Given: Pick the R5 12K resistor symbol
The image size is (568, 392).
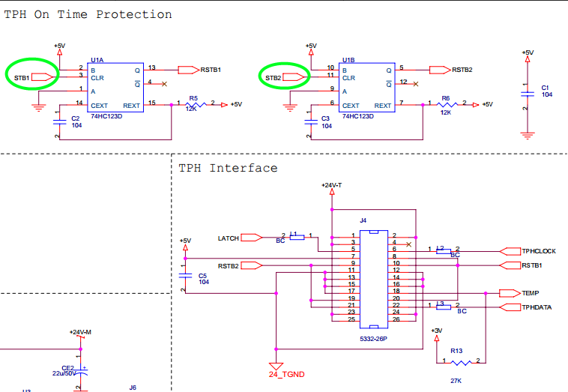Looking at the screenshot, I should click(196, 105).
